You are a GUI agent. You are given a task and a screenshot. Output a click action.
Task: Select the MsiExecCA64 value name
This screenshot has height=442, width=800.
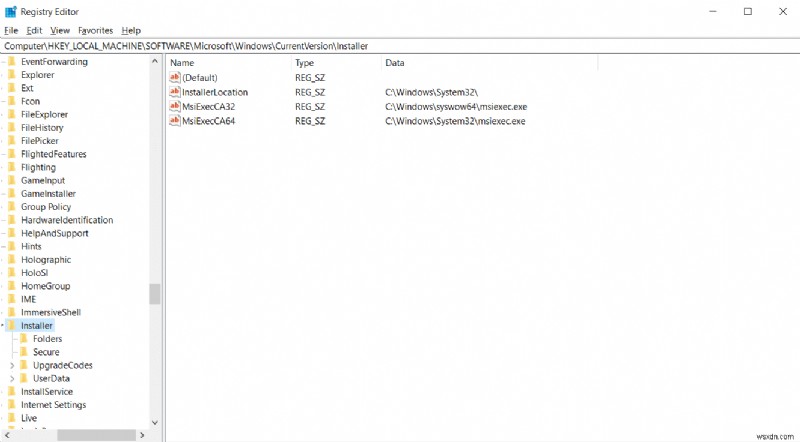pos(209,121)
